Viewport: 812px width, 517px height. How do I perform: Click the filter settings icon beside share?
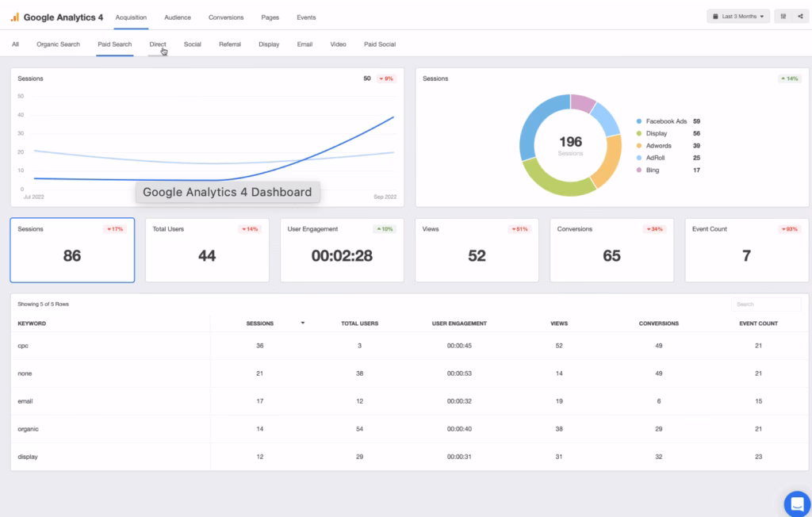coord(783,16)
